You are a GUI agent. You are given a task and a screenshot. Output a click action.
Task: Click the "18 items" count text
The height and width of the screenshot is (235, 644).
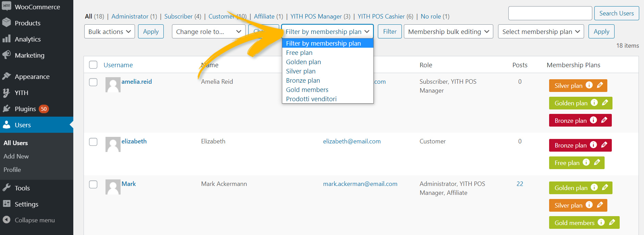(x=628, y=46)
